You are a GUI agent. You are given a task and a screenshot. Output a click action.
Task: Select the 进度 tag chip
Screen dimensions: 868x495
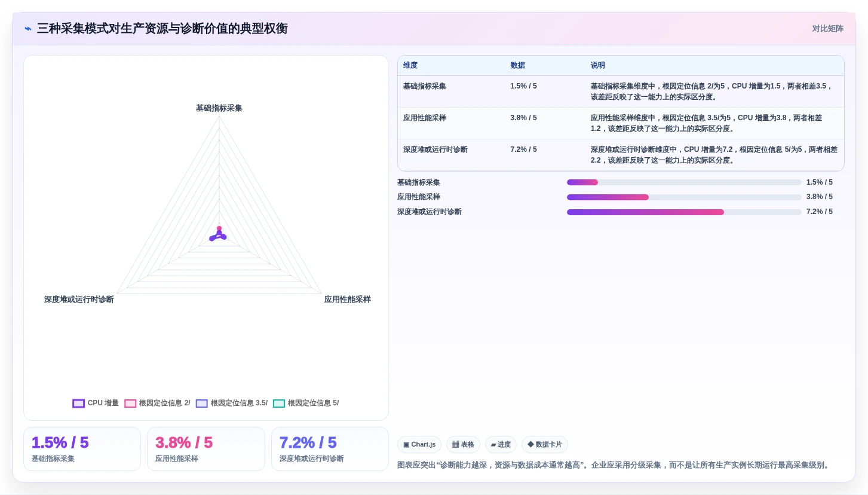(501, 444)
